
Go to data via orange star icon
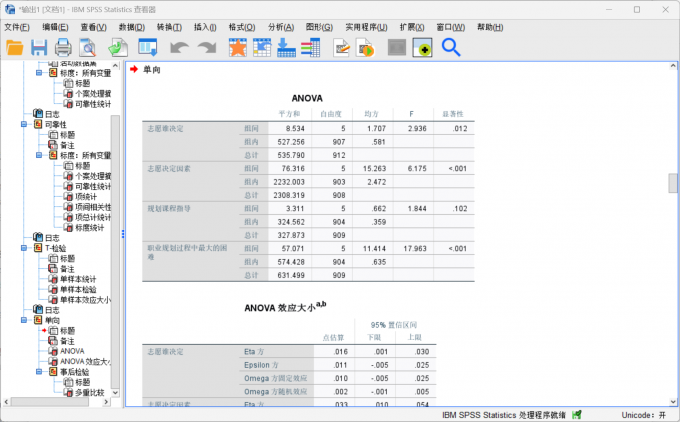pos(238,48)
